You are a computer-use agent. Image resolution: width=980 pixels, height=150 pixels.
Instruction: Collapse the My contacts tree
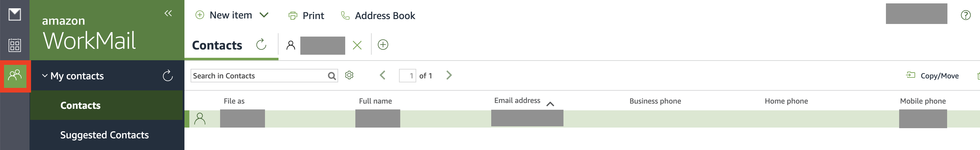click(45, 76)
